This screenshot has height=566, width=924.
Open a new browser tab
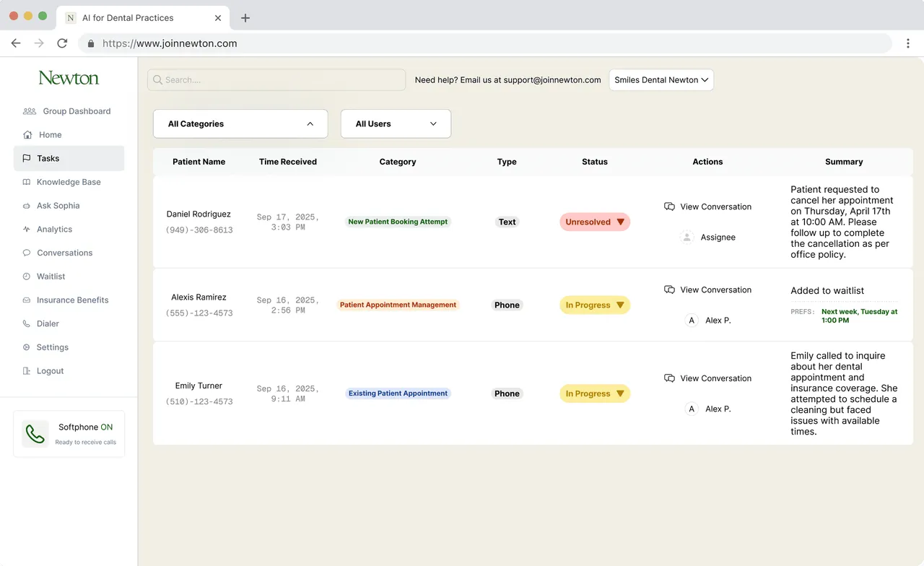(245, 18)
